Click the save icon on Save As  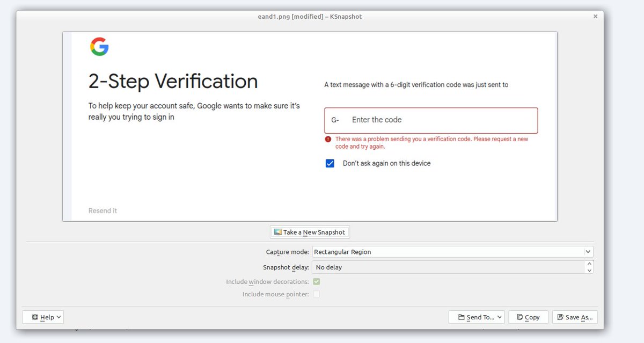tap(560, 317)
